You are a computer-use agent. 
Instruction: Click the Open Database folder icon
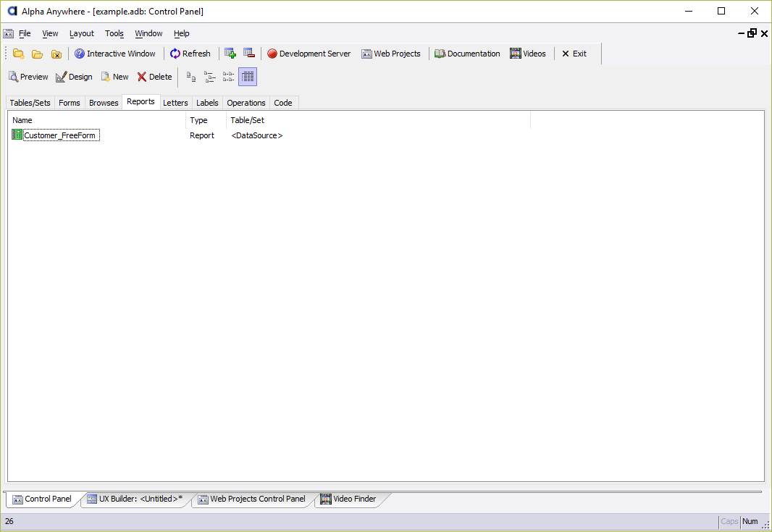tap(38, 54)
